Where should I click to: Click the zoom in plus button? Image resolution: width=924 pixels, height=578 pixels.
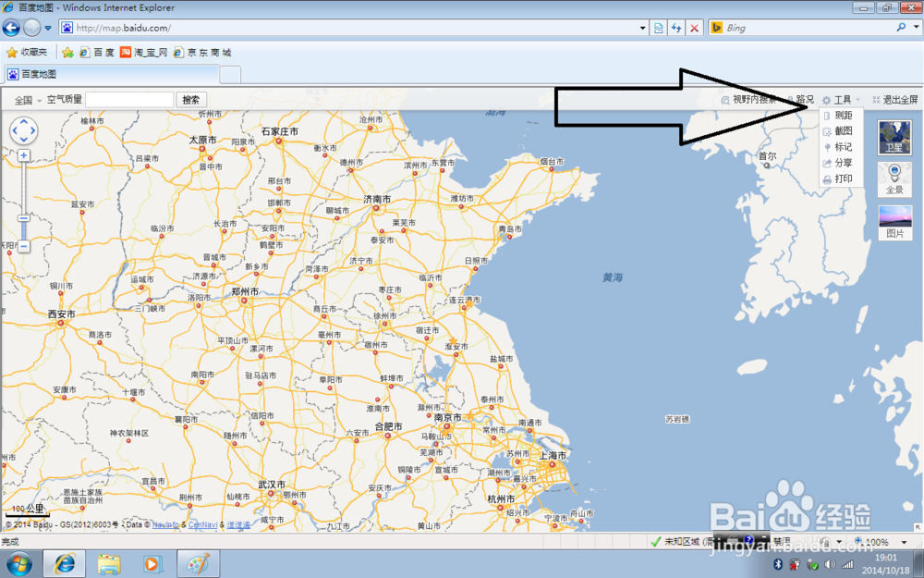point(24,155)
